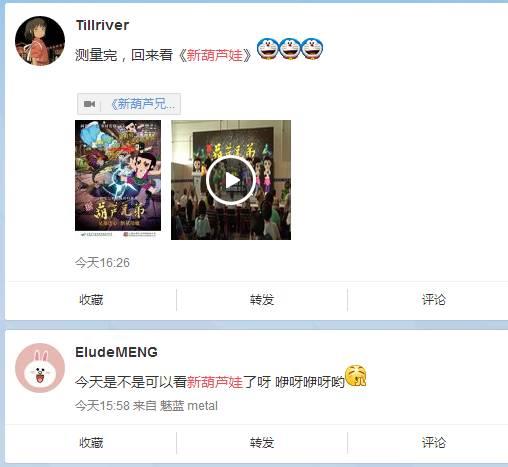Play the video with the round play button
Screen dimensions: 508x467
231,180
